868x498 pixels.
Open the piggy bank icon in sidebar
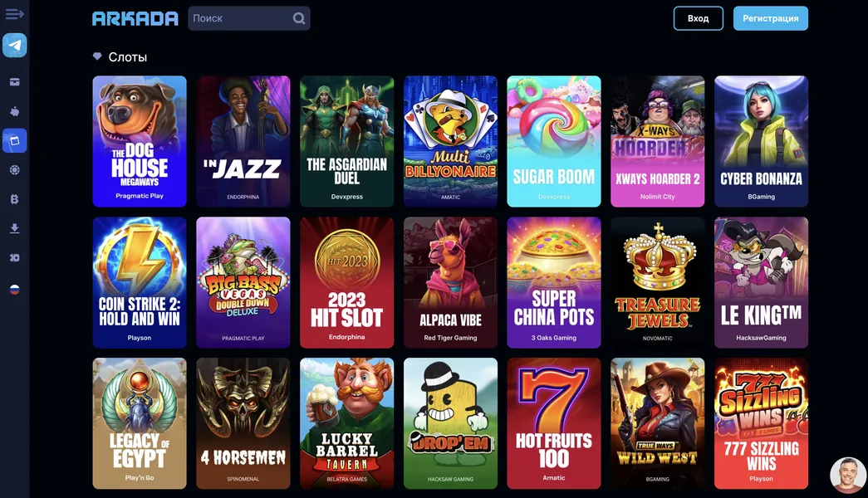coord(14,111)
